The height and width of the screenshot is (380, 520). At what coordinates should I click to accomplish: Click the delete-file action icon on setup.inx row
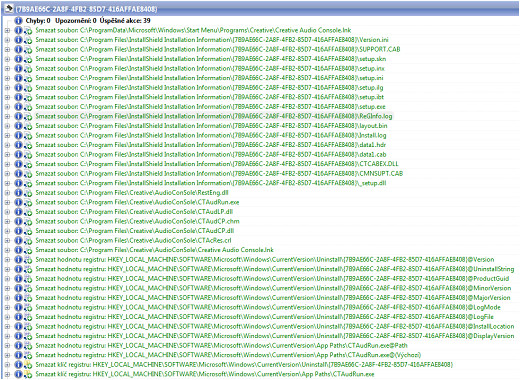(28, 69)
